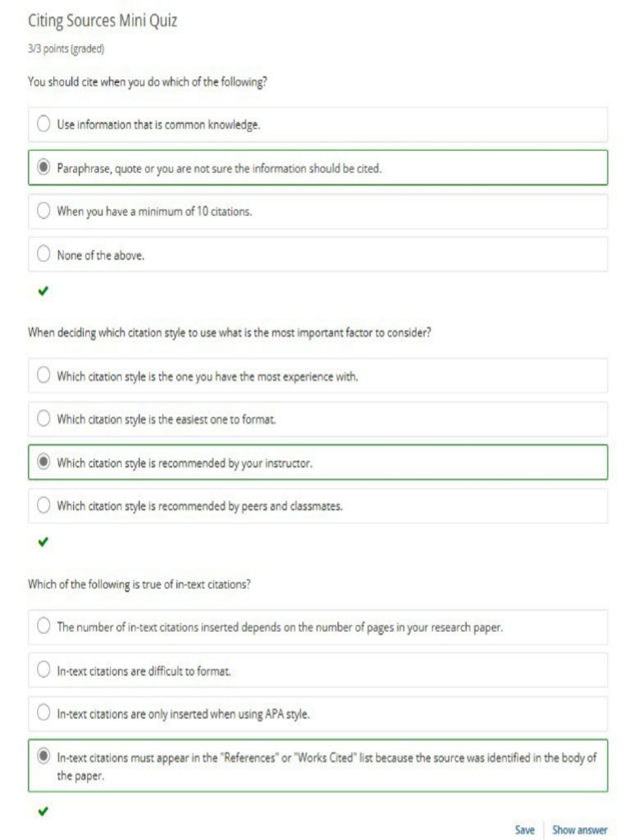Click the "3/3 points (graded)" score text

pyautogui.click(x=66, y=49)
